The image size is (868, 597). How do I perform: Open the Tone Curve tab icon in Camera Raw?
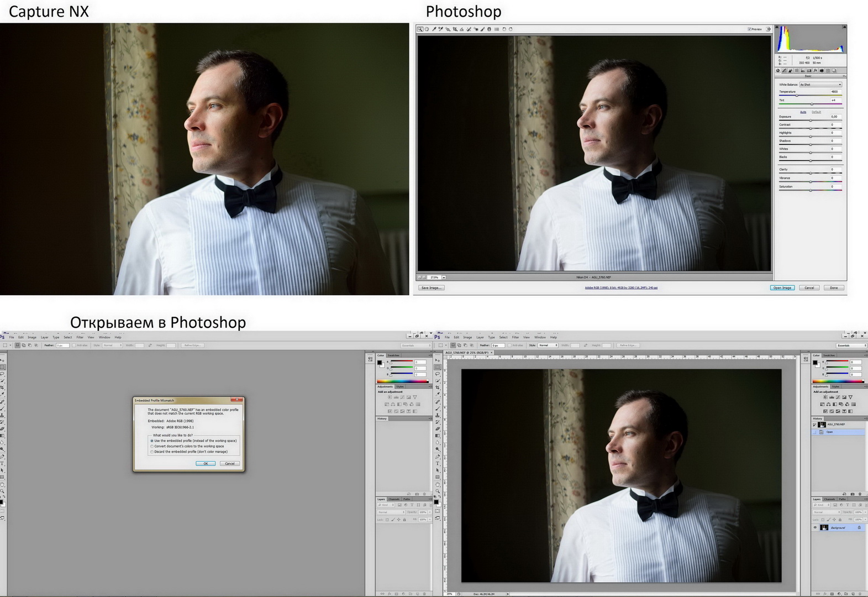(x=784, y=71)
